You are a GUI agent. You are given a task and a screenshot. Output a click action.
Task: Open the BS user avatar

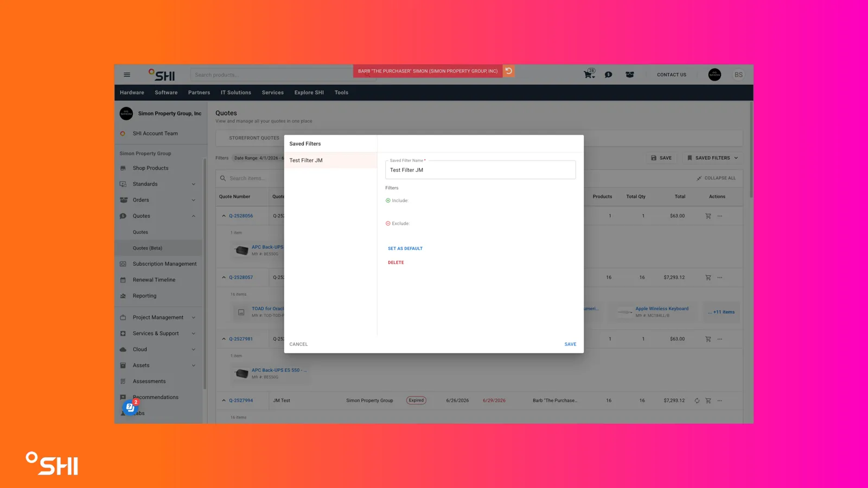pos(738,75)
